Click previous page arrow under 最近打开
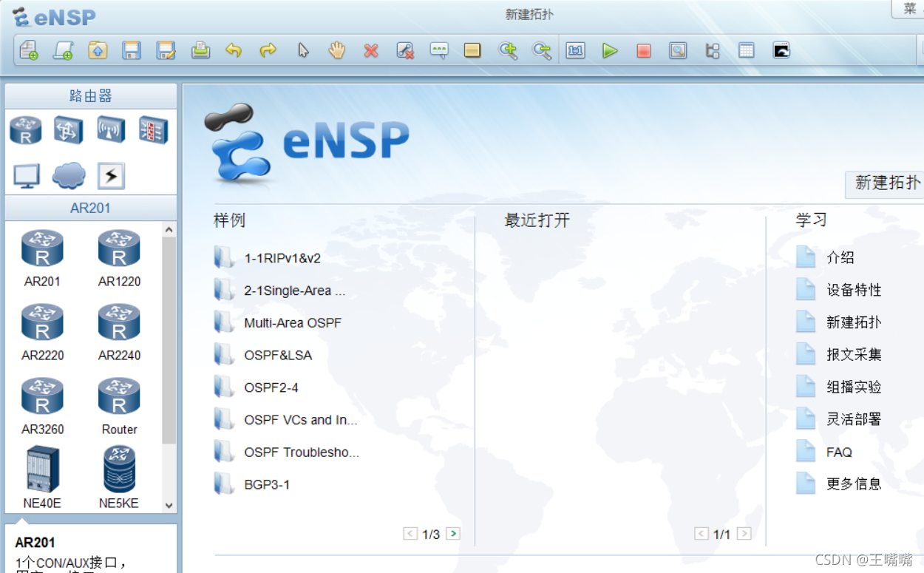 click(702, 534)
